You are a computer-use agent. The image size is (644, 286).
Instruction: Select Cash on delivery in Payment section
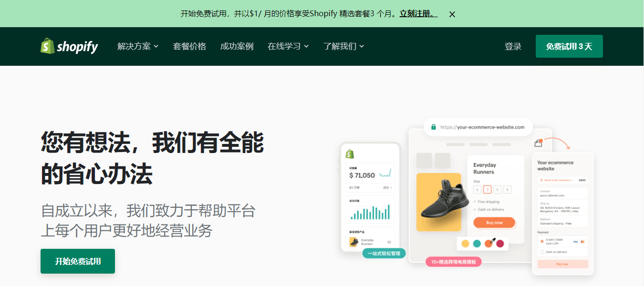coord(542,252)
